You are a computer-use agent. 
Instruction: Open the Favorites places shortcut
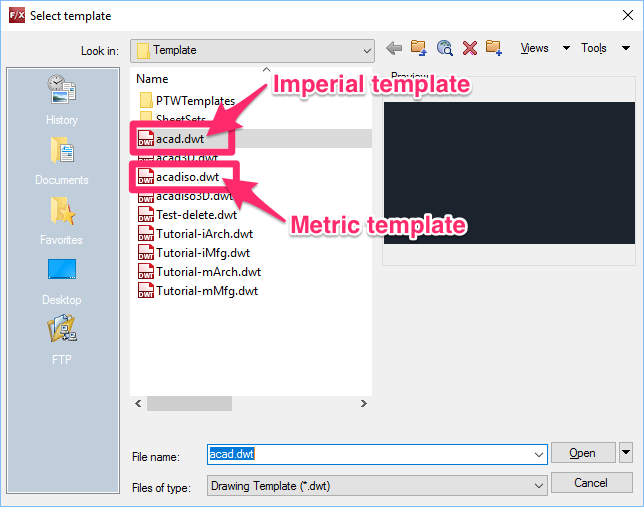pyautogui.click(x=62, y=221)
